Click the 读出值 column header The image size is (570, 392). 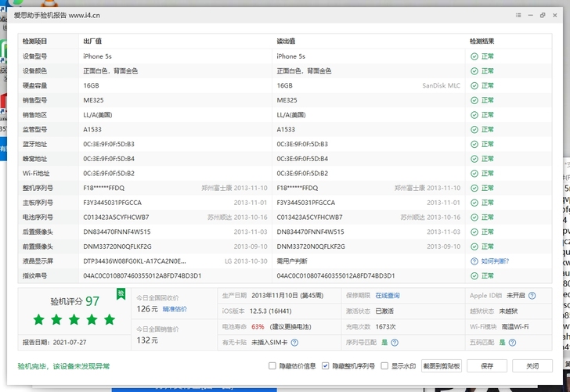pos(286,41)
